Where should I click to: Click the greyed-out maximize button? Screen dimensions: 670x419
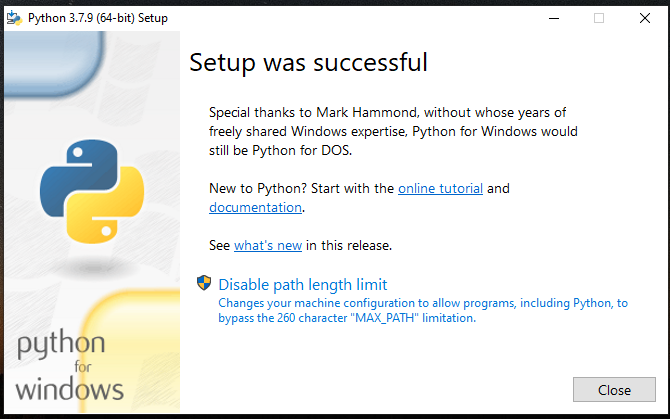click(x=598, y=18)
